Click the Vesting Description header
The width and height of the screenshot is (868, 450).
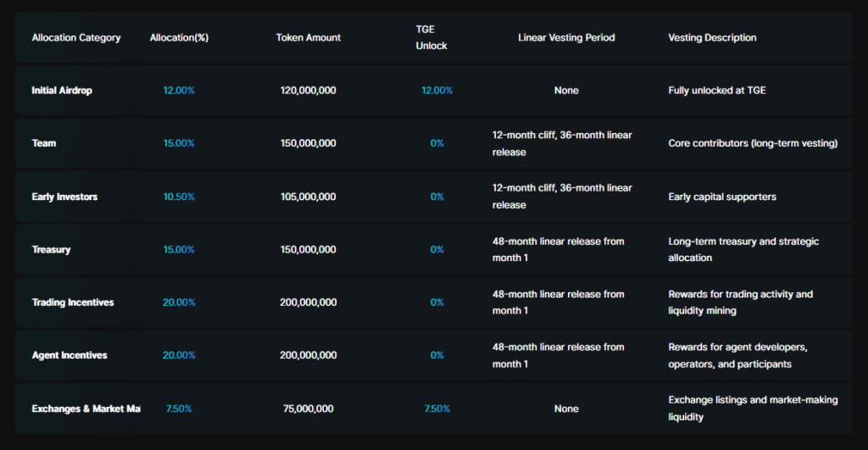pyautogui.click(x=712, y=37)
